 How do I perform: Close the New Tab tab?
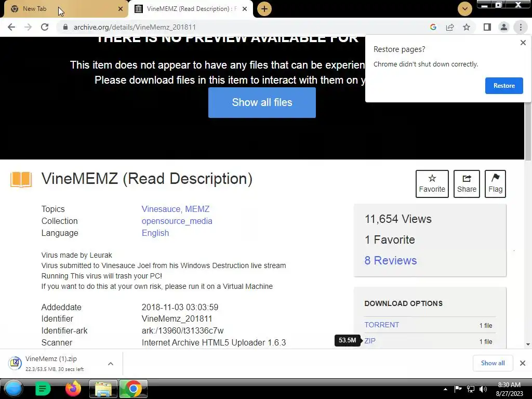[121, 9]
